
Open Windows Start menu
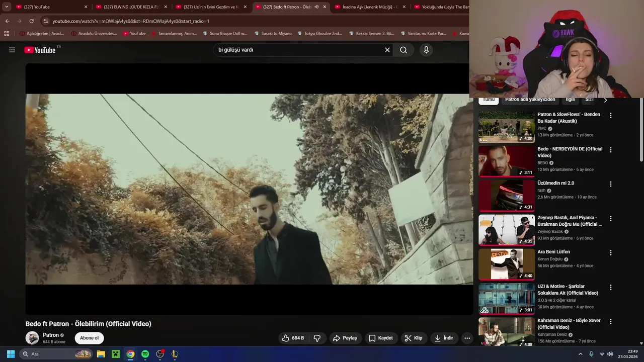pyautogui.click(x=11, y=354)
